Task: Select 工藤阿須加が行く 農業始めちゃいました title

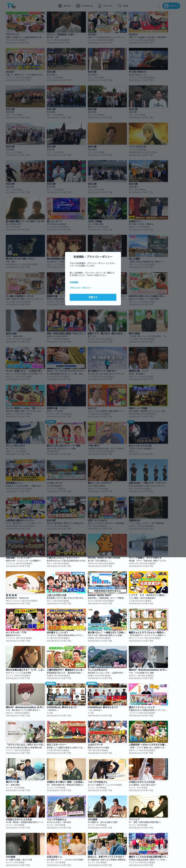Action: pyautogui.click(x=65, y=670)
